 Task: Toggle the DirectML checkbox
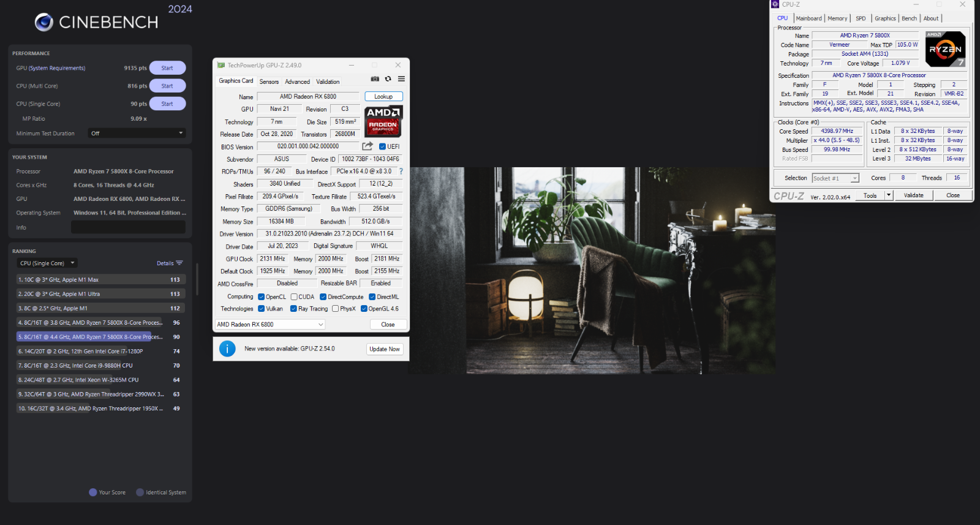tap(372, 296)
